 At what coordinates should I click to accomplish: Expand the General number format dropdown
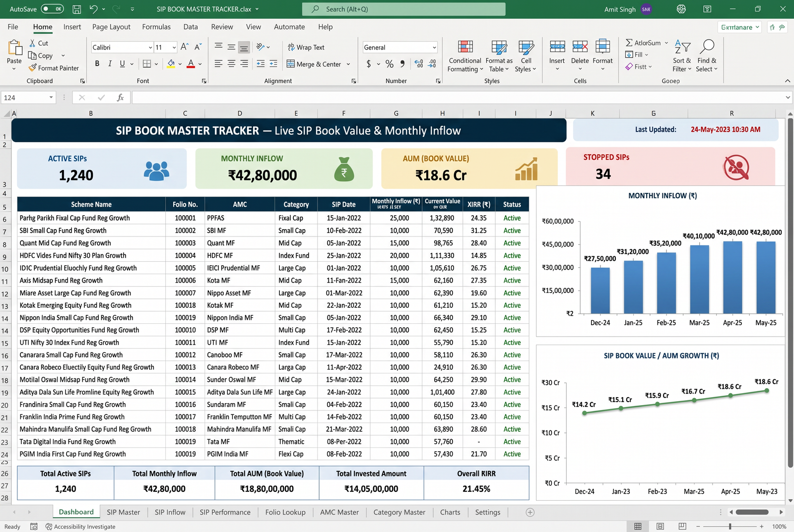434,47
